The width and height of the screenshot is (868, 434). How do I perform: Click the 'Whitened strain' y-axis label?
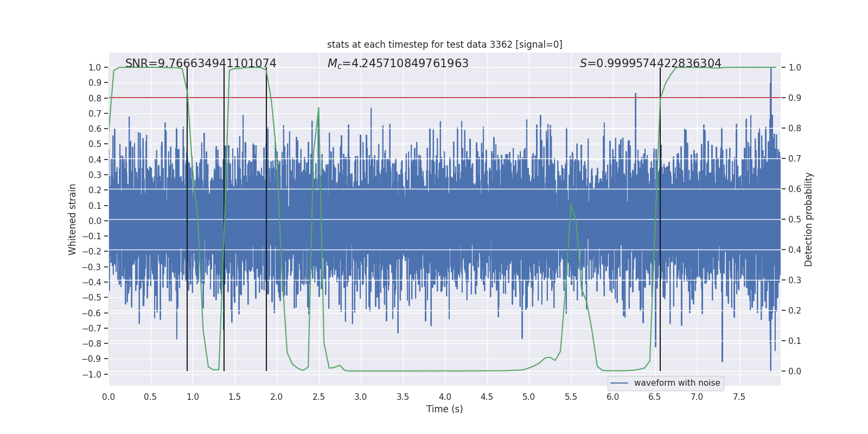click(x=72, y=219)
